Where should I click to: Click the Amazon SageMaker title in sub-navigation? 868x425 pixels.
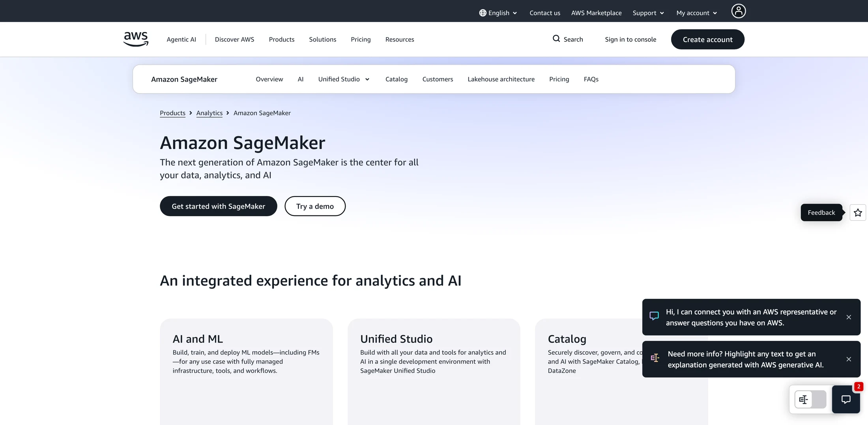coord(184,79)
